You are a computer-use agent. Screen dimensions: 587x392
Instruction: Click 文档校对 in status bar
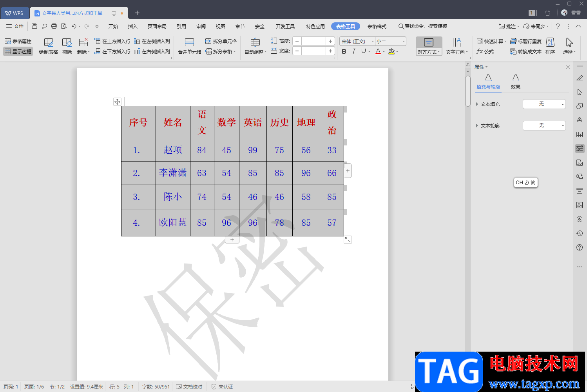pos(189,387)
